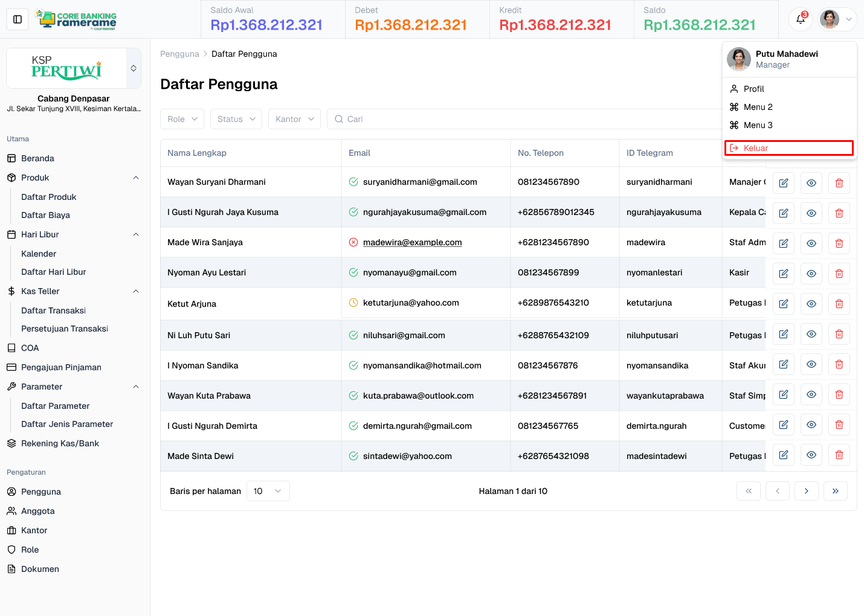Viewport: 864px width, 616px height.
Task: Collapse the Produk sidebar section
Action: tap(135, 178)
